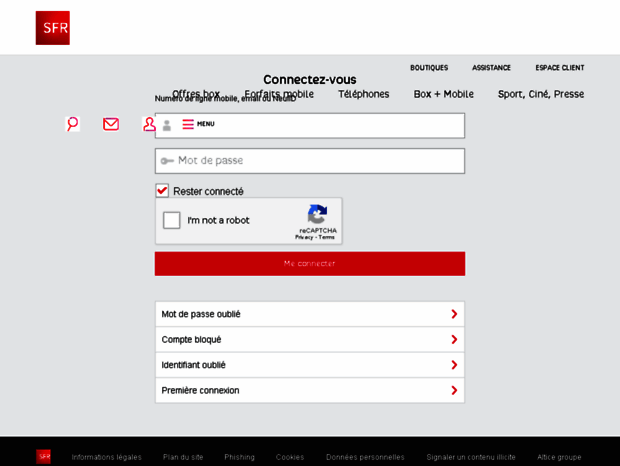Toggle the Rester connecté checkbox
The image size is (620, 466).
(162, 191)
